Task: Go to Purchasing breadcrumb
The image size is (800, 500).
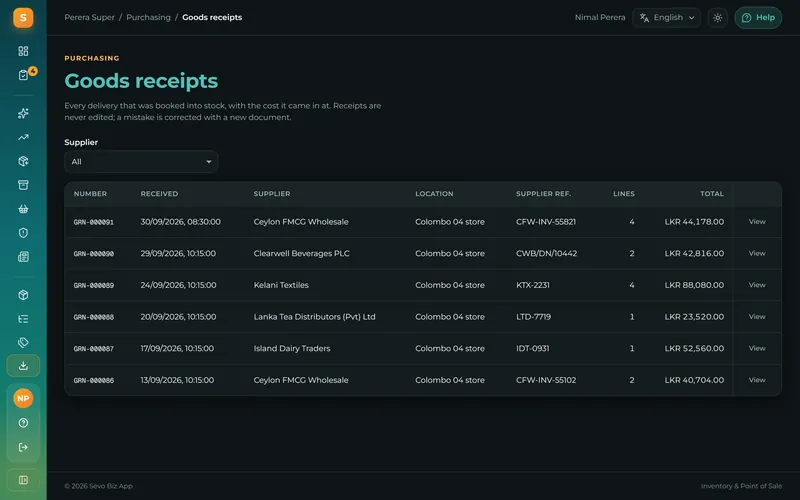Action: [148, 17]
